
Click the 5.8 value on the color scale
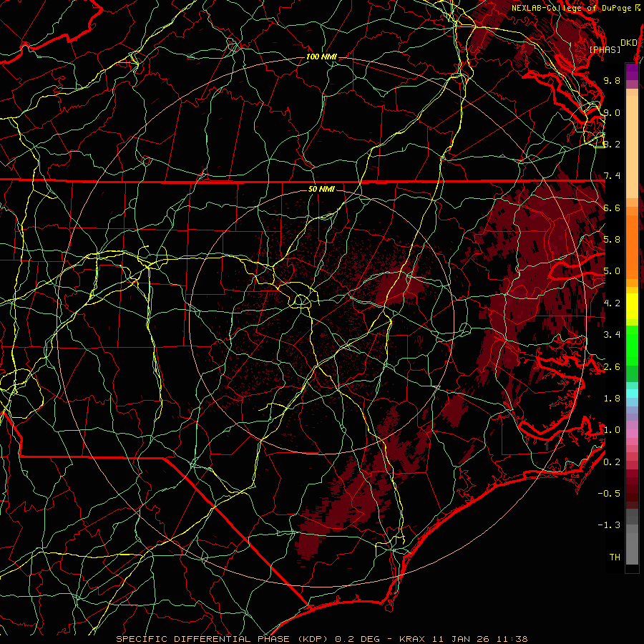pyautogui.click(x=612, y=240)
